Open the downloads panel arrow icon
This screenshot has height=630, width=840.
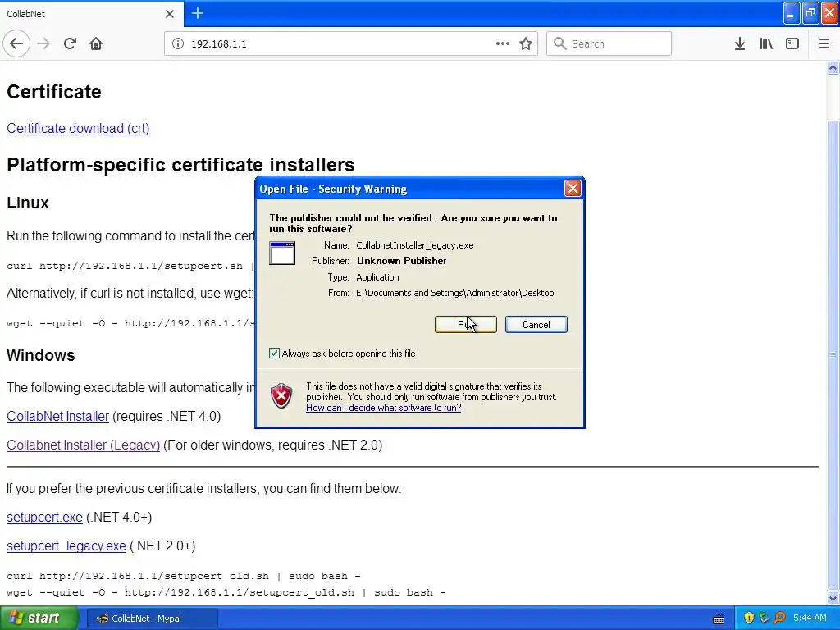pyautogui.click(x=740, y=43)
